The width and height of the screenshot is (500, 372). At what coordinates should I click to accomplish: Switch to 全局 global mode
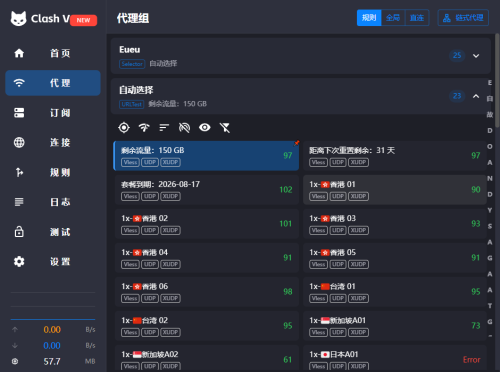coord(393,18)
